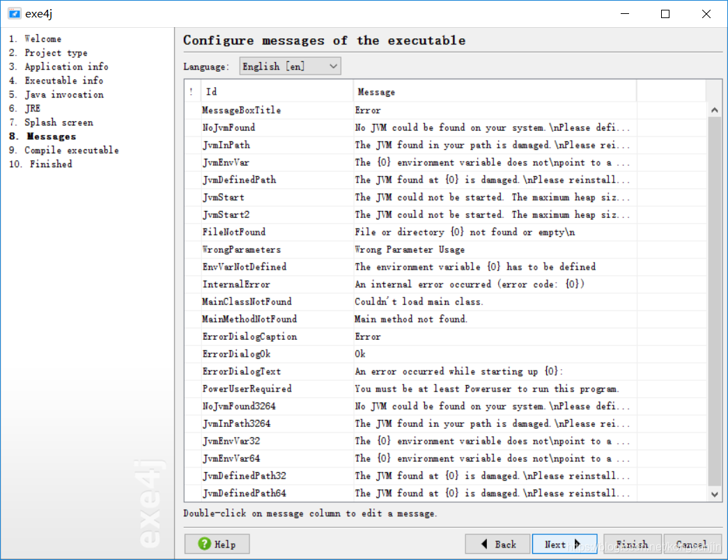This screenshot has width=728, height=560.
Task: Select the JvmDefinedPath row
Action: tap(446, 180)
